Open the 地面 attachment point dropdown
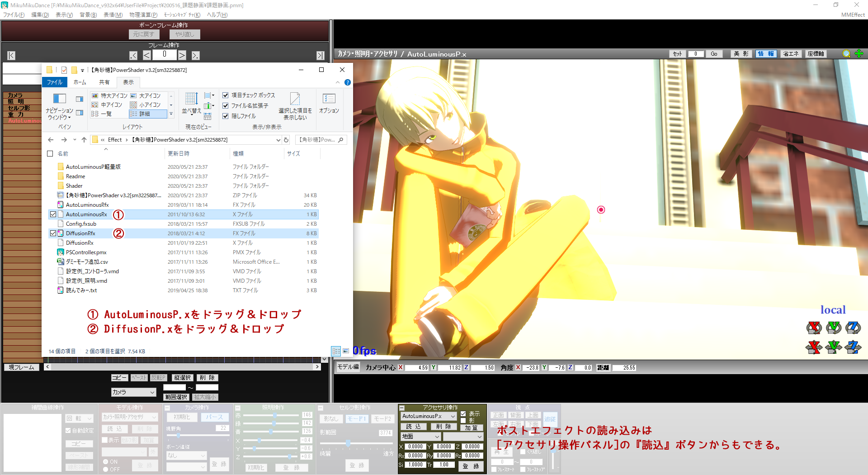This screenshot has width=868, height=475. (420, 437)
